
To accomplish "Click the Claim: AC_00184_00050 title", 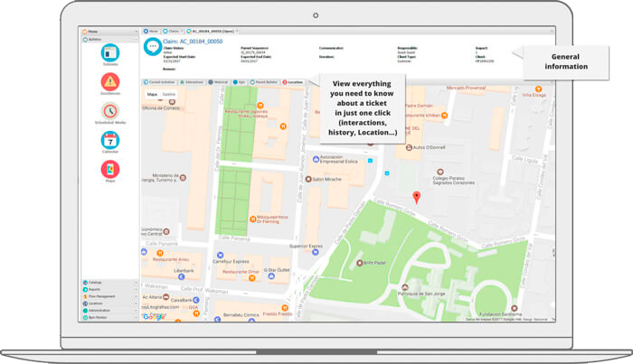I will [x=193, y=42].
